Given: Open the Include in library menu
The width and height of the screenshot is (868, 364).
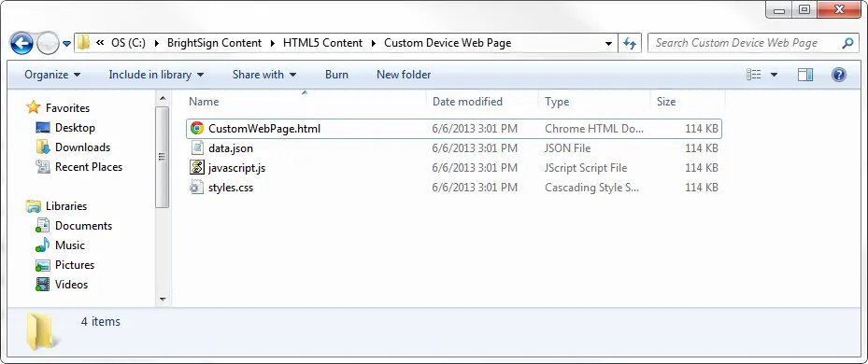Looking at the screenshot, I should (156, 75).
